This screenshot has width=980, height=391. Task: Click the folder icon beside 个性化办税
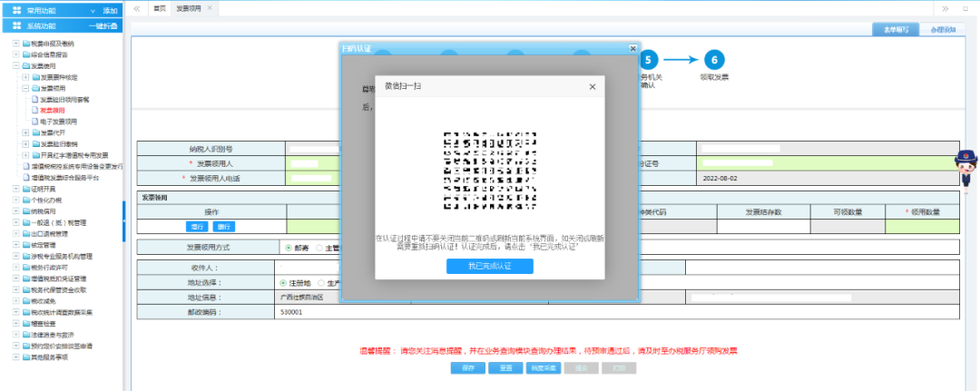[26, 200]
